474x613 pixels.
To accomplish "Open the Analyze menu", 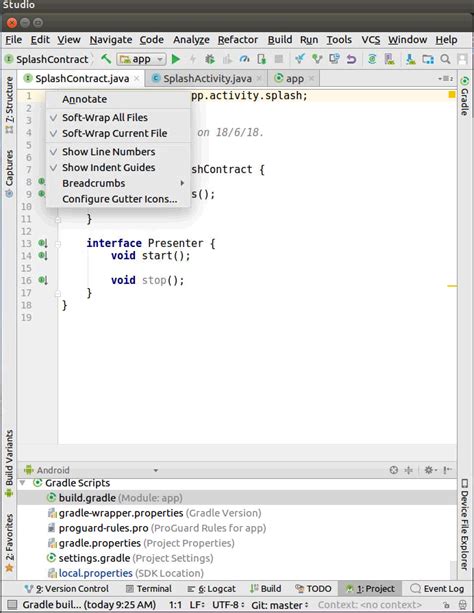I will 191,40.
